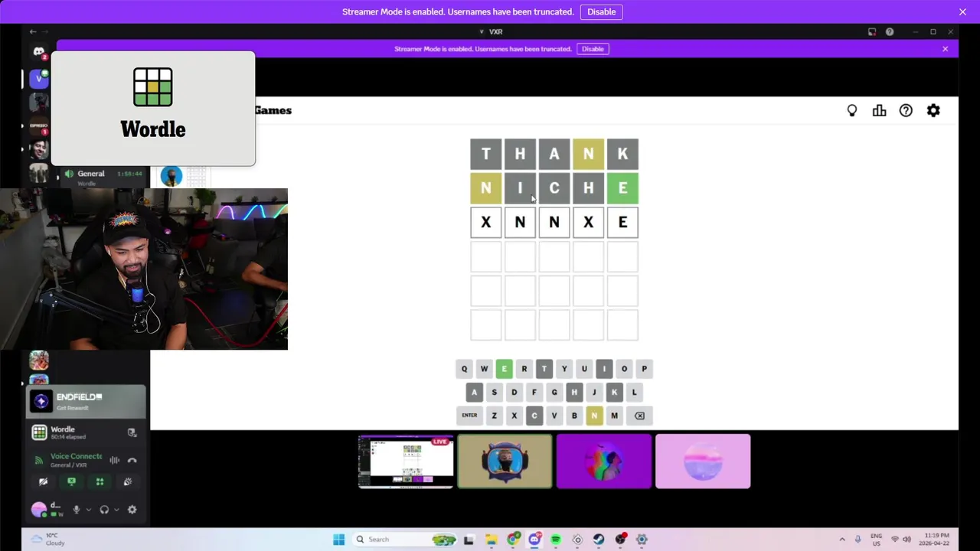Mute microphone in Discord user panel
980x551 pixels.
(76, 510)
